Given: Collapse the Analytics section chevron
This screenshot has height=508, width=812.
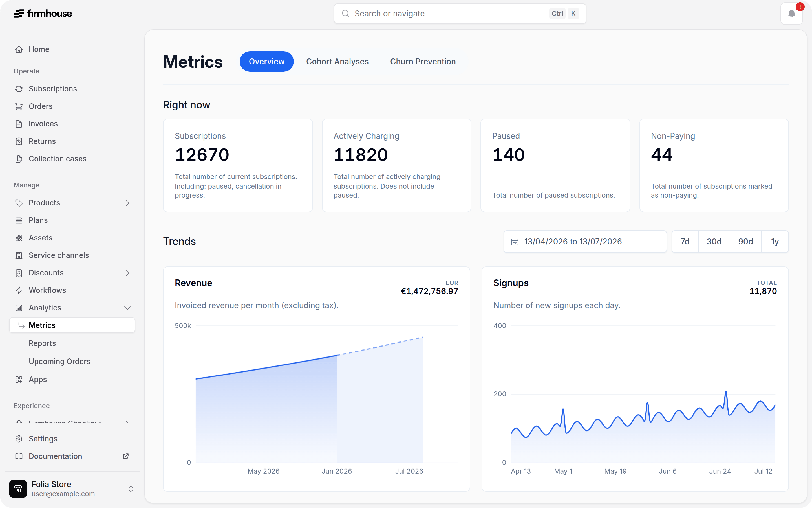Looking at the screenshot, I should [127, 308].
